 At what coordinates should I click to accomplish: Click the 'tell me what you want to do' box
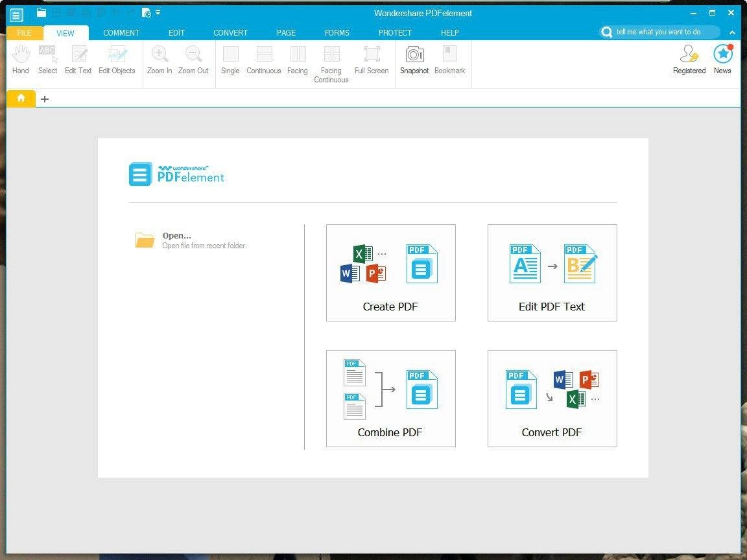tap(659, 32)
